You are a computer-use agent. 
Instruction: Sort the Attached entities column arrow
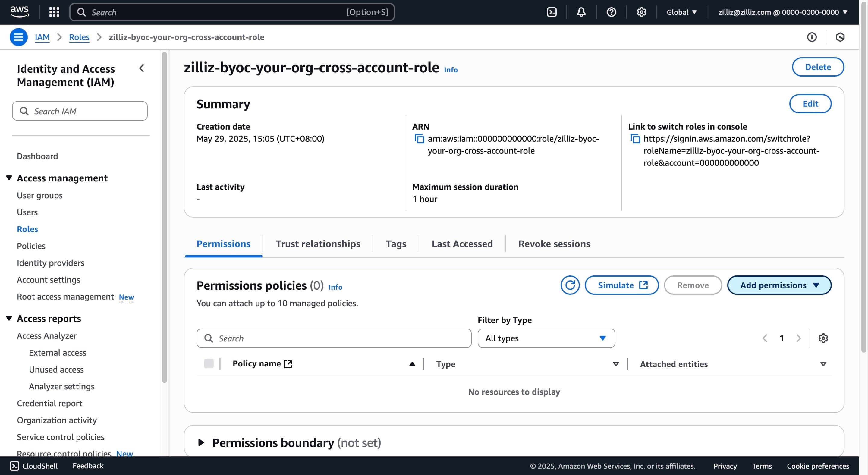[823, 364]
